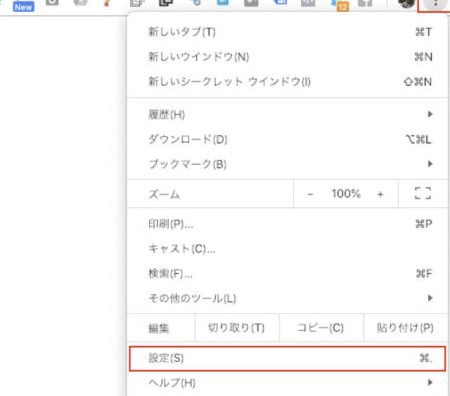Image resolution: width=450 pixels, height=396 pixels.
Task: Expand the ヘルプ(H) help submenu
Action: coord(287,383)
